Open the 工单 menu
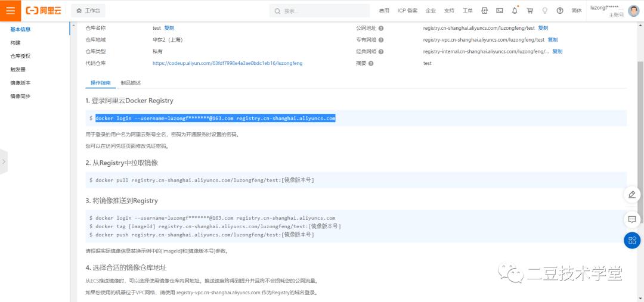 pos(467,11)
